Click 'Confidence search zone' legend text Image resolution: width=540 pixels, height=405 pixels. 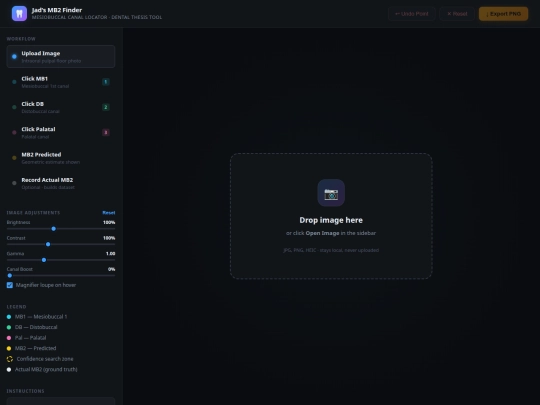point(45,359)
